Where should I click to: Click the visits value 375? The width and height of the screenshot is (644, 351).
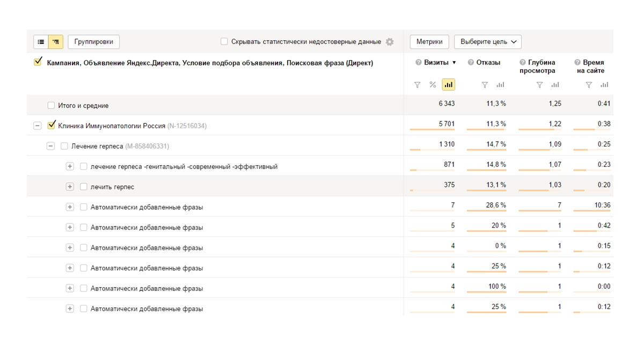click(449, 185)
